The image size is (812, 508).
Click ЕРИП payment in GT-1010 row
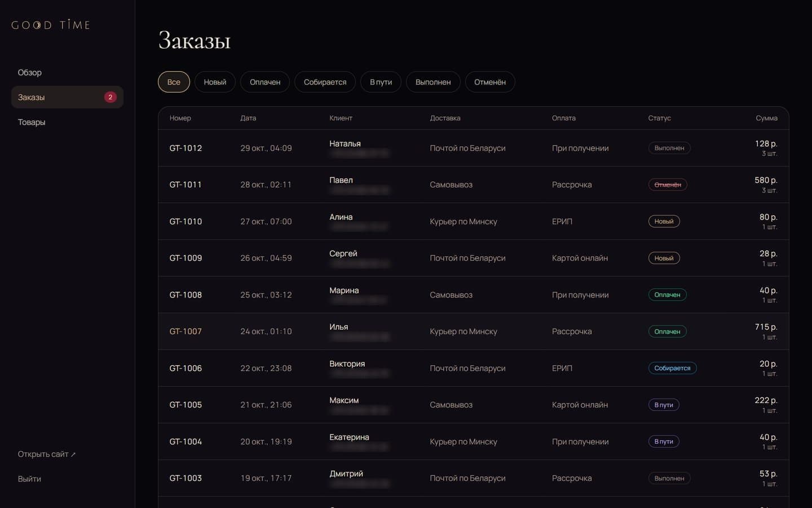pyautogui.click(x=562, y=221)
